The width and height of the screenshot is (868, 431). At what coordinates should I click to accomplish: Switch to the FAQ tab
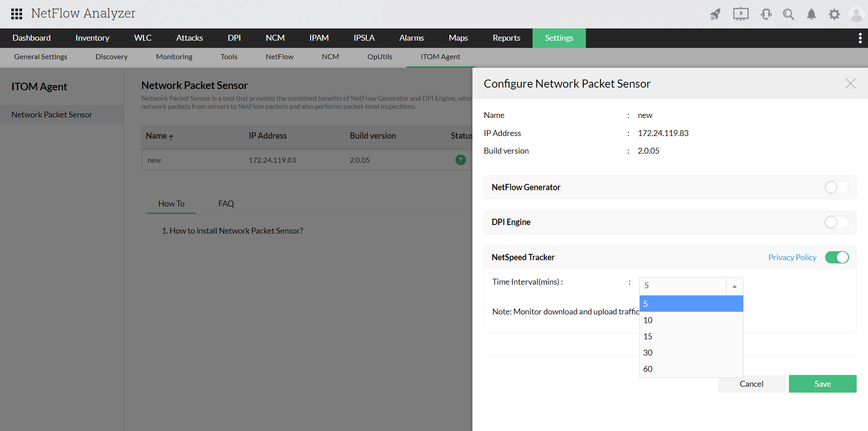tap(226, 203)
